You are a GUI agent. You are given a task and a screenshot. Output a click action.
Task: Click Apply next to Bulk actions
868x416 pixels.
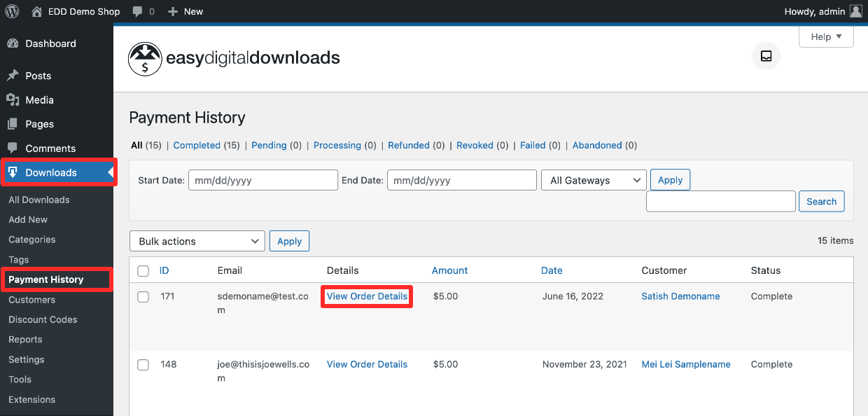[289, 241]
